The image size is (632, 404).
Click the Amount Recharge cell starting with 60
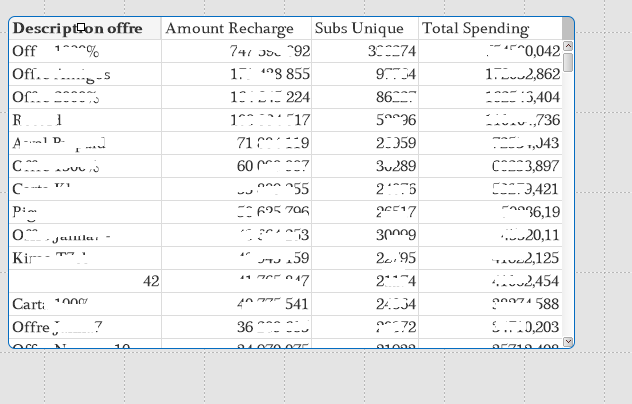point(236,166)
